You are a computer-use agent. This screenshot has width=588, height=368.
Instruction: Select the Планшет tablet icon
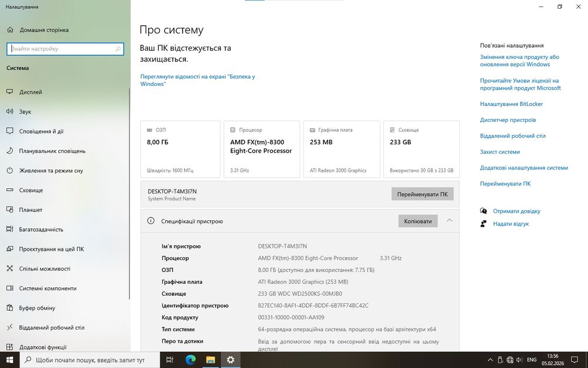10,210
